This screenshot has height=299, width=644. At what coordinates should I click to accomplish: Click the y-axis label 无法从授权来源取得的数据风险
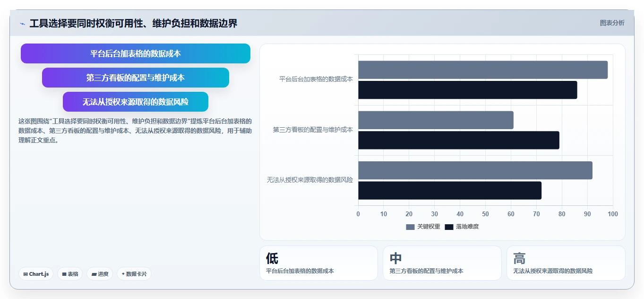(310, 180)
